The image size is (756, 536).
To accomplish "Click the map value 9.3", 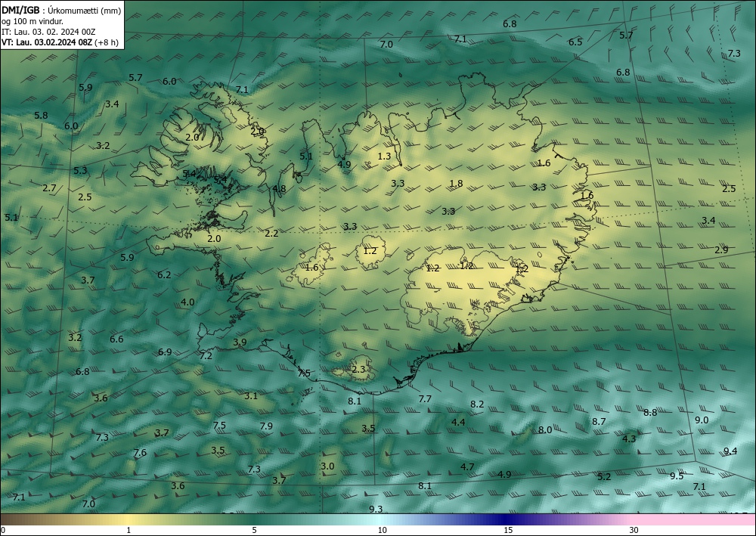I will (376, 509).
